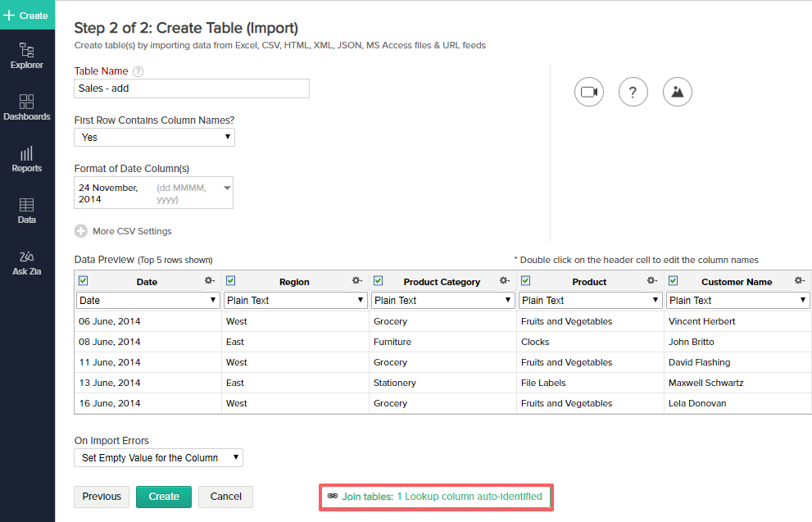Screen dimensions: 812x522
Task: Click the plus icon beside More CSV Settings
Action: [80, 231]
